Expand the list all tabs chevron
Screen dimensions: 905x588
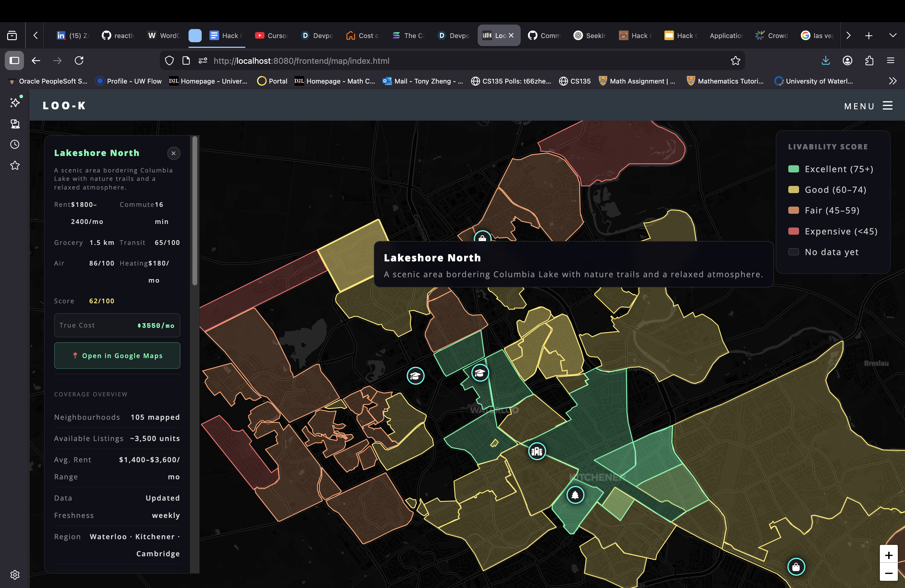tap(893, 35)
